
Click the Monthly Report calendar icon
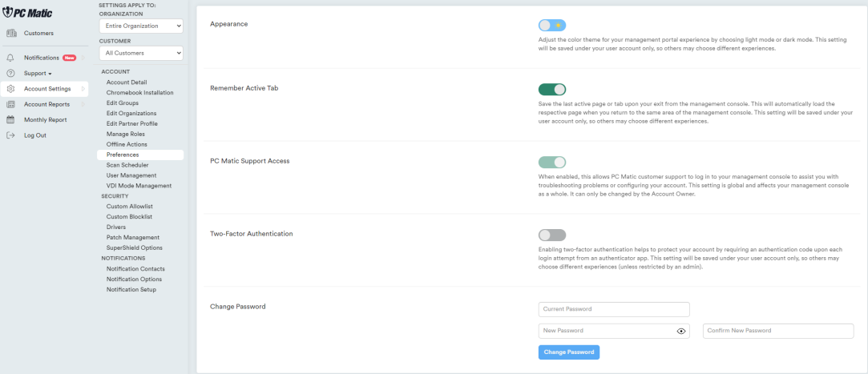click(x=10, y=120)
